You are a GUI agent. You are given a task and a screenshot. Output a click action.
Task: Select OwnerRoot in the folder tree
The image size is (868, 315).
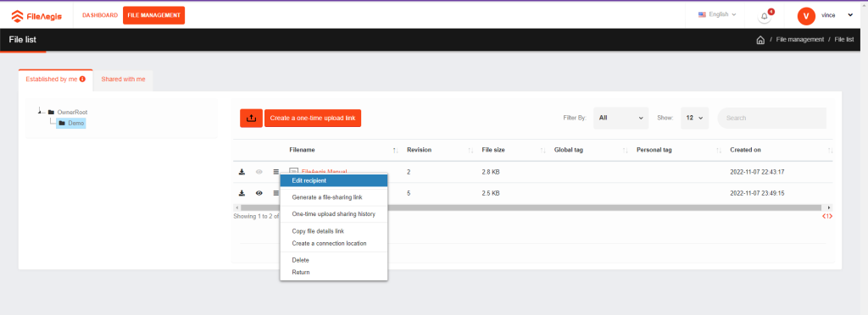point(72,112)
